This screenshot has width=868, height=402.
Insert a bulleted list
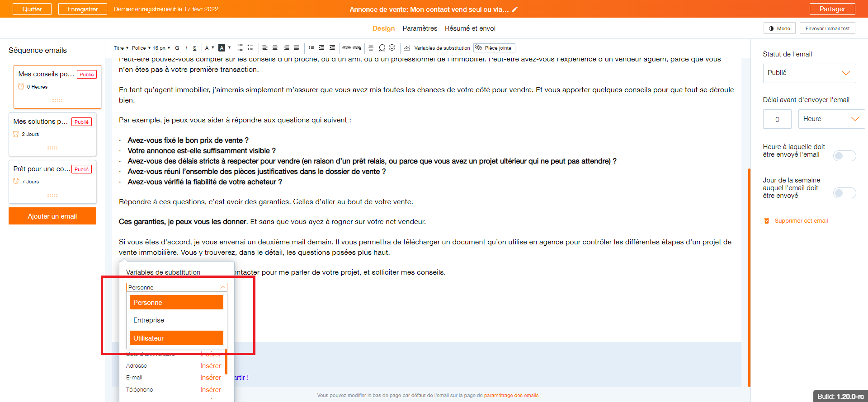point(250,48)
